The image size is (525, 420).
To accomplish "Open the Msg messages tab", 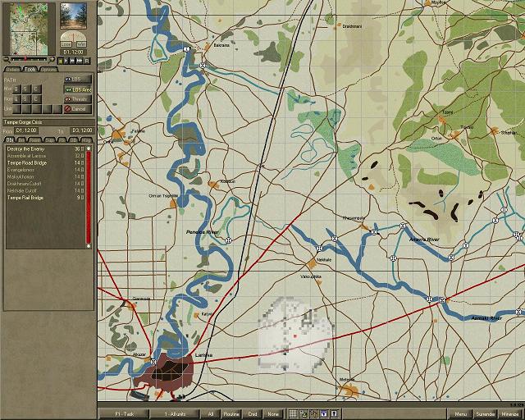I will click(86, 140).
